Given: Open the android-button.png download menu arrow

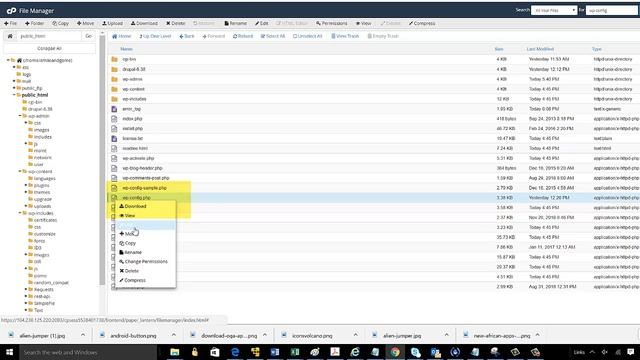Looking at the screenshot, I should (173, 335).
